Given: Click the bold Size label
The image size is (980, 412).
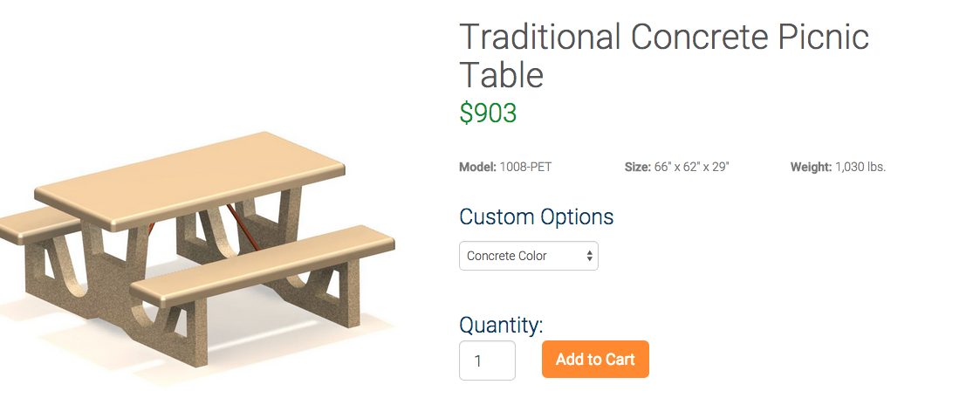Looking at the screenshot, I should pos(638,167).
